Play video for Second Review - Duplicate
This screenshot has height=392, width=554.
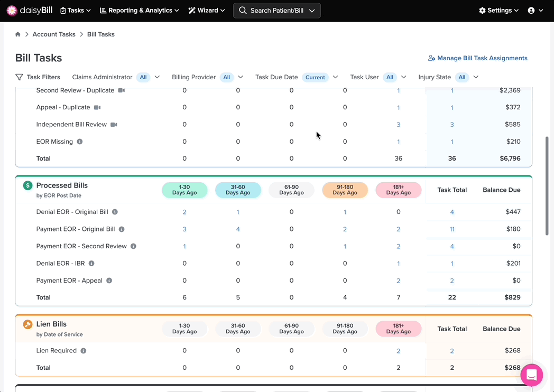(x=122, y=90)
